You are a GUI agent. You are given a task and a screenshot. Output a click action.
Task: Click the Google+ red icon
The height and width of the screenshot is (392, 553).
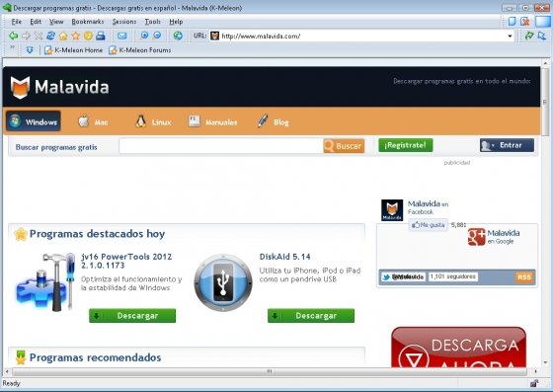[476, 237]
